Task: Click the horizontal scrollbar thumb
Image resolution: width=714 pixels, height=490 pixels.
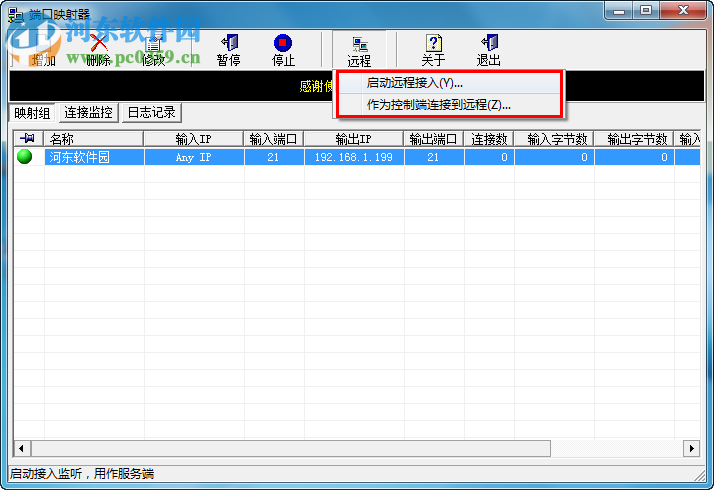Action: [291, 448]
